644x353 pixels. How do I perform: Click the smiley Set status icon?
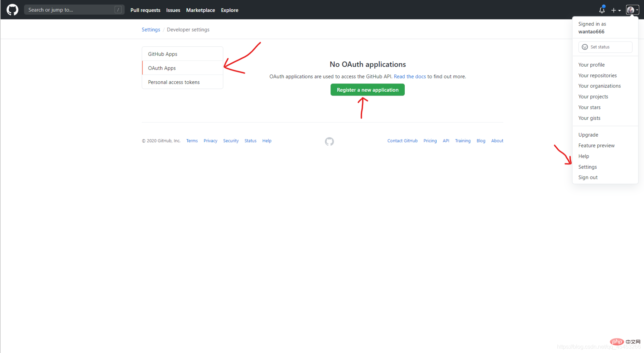585,47
